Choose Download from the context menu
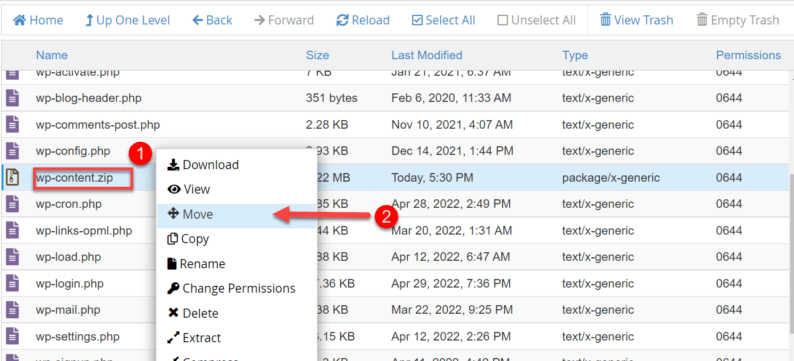The width and height of the screenshot is (794, 361). point(203,165)
